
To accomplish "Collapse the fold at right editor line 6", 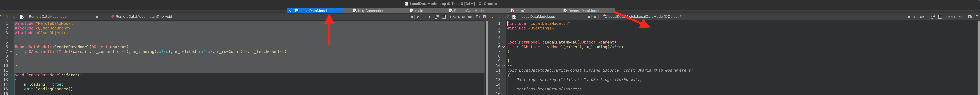I will point(503,47).
